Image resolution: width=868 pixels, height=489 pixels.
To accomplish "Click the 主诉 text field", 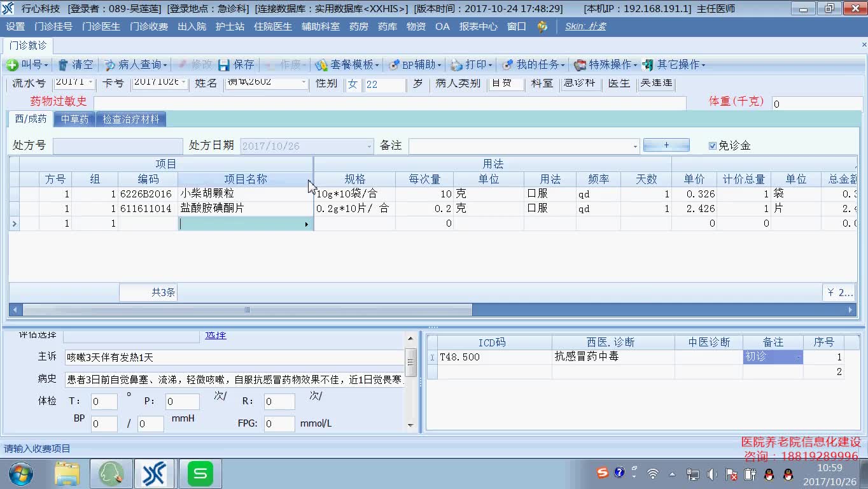I will 235,358.
